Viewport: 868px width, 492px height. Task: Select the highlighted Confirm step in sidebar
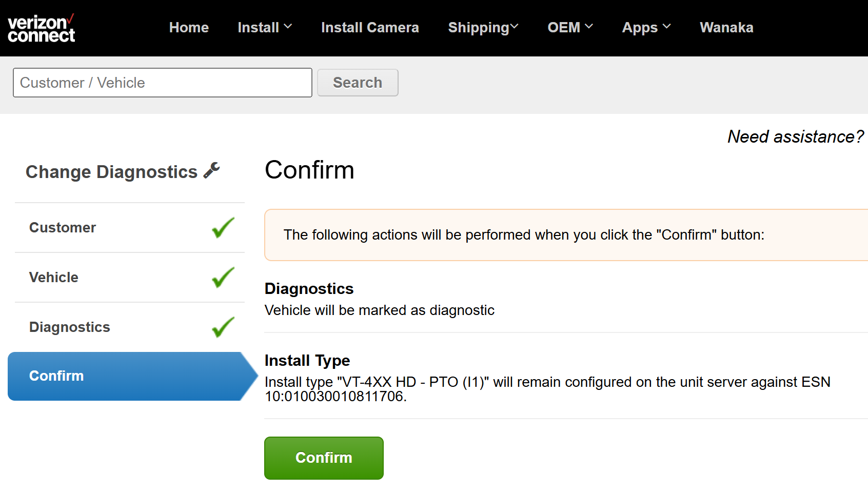click(x=132, y=376)
